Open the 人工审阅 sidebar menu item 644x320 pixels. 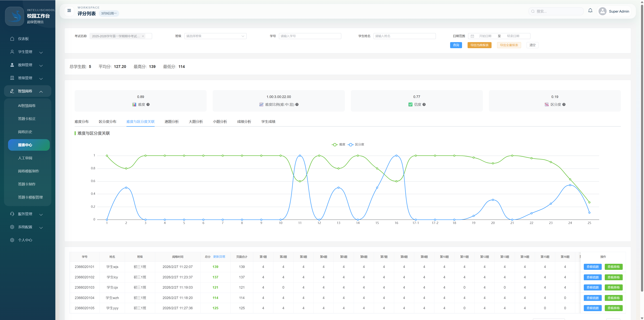[x=25, y=158]
